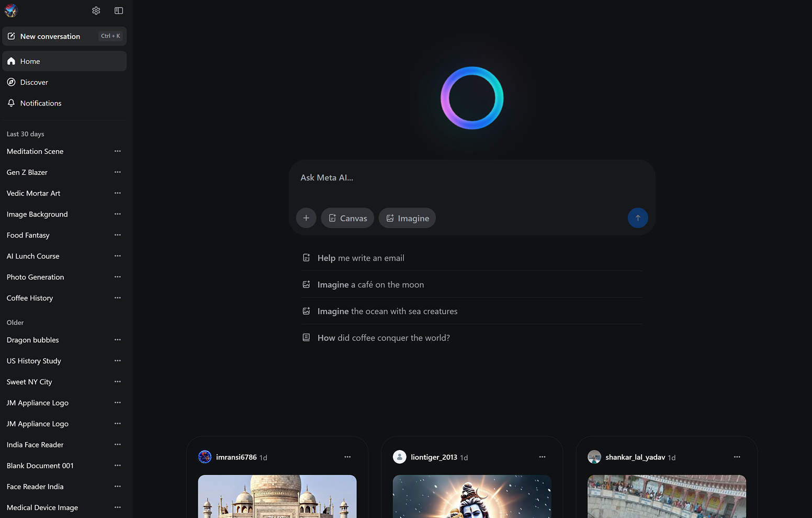Open more options for Gen Z Blazer
The height and width of the screenshot is (518, 812).
coord(118,172)
